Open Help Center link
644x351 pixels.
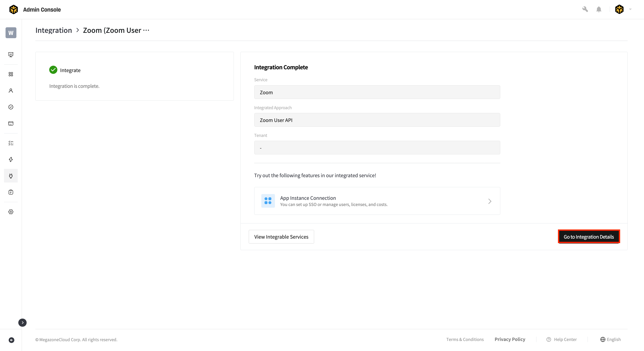[565, 339]
